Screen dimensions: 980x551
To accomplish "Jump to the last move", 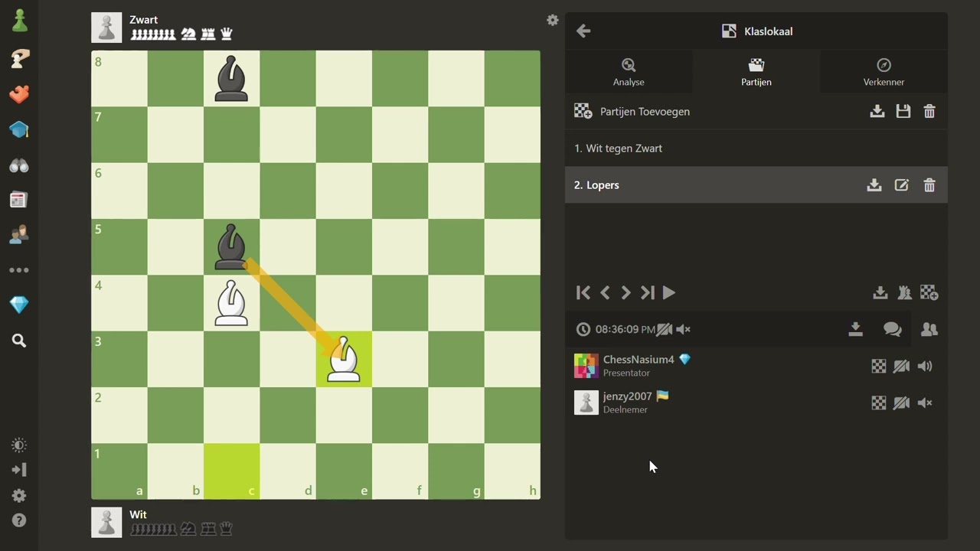I will pyautogui.click(x=648, y=292).
